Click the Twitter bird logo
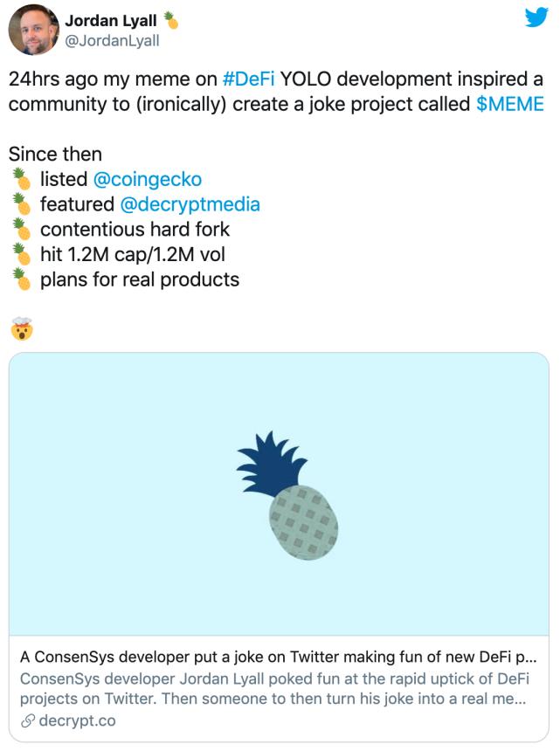 pos(535,18)
